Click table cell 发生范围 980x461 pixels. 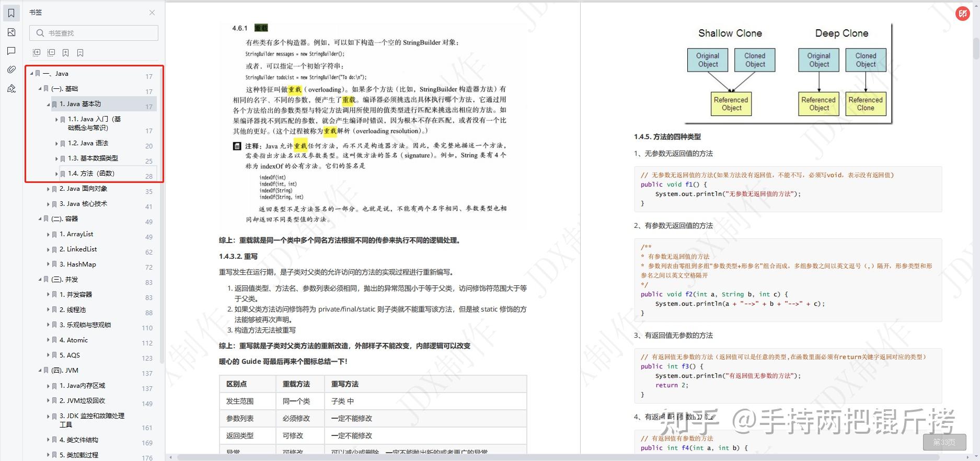pyautogui.click(x=240, y=401)
